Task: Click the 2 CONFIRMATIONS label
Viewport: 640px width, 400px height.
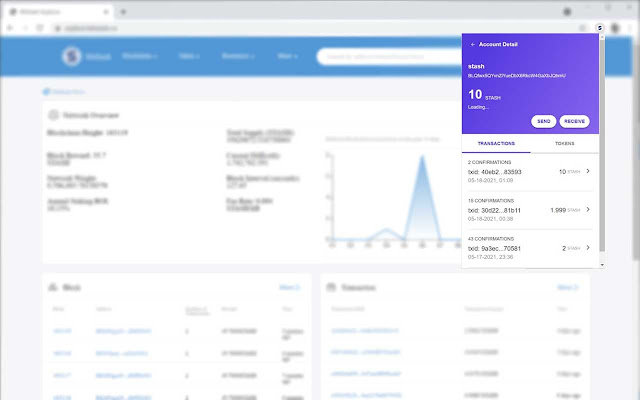Action: pyautogui.click(x=489, y=162)
